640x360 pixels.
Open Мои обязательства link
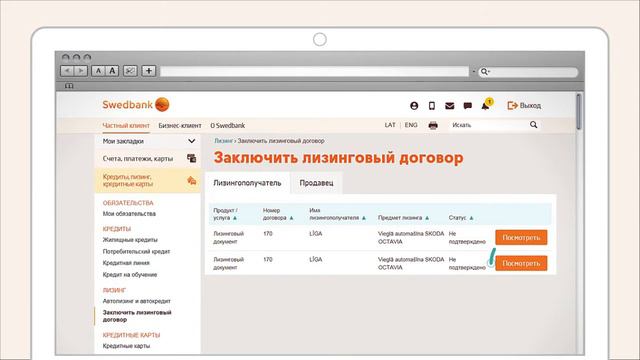129,214
